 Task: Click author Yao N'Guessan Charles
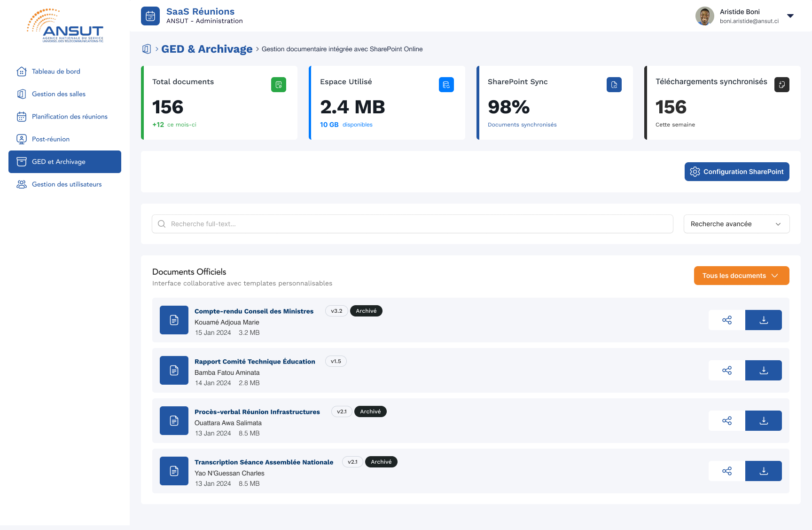pyautogui.click(x=229, y=473)
